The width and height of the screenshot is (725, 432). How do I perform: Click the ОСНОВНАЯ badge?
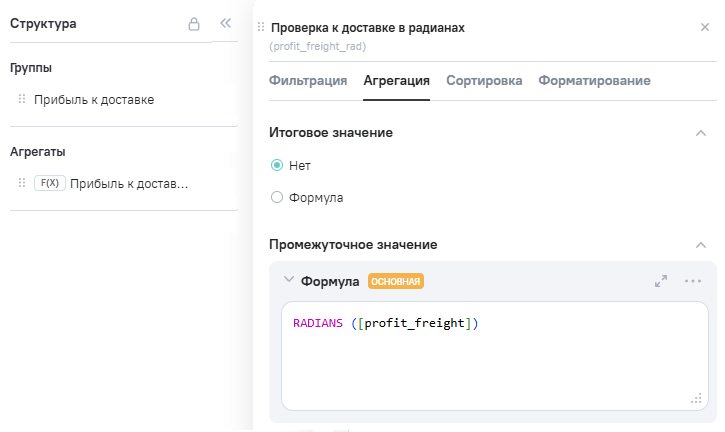tap(396, 282)
